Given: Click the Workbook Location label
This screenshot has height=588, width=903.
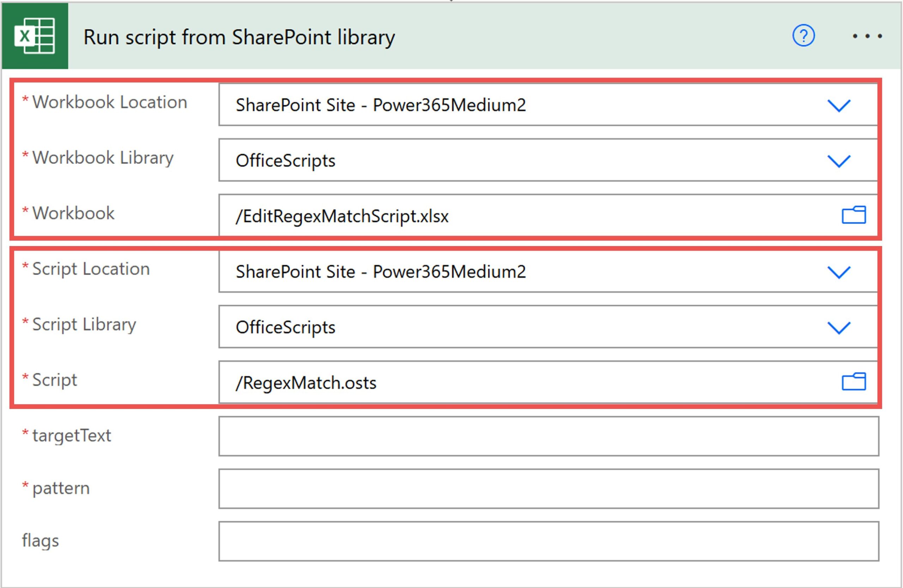Looking at the screenshot, I should click(x=110, y=102).
